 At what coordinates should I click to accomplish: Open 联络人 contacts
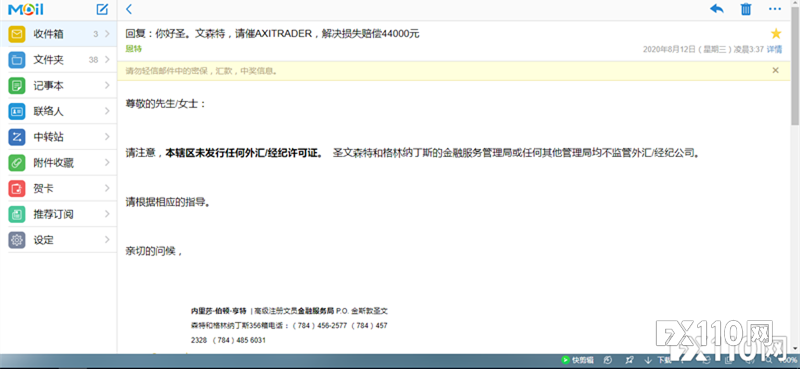pyautogui.click(x=59, y=111)
